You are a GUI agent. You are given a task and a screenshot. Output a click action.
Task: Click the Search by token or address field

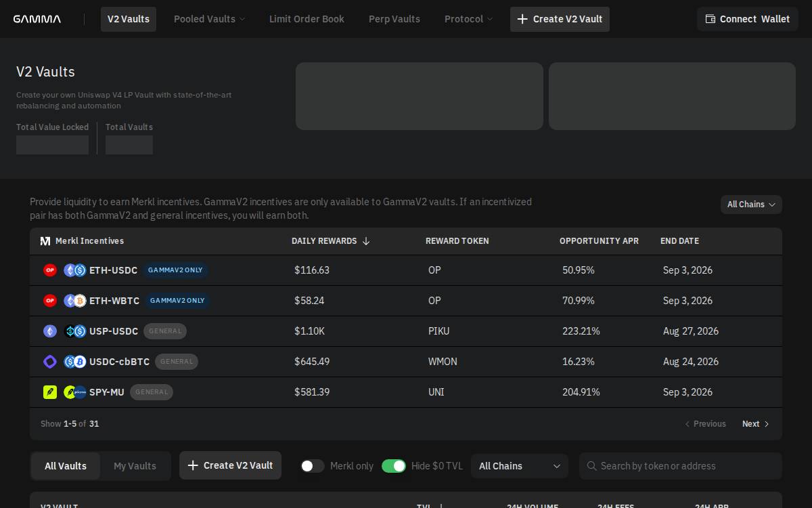pos(681,466)
